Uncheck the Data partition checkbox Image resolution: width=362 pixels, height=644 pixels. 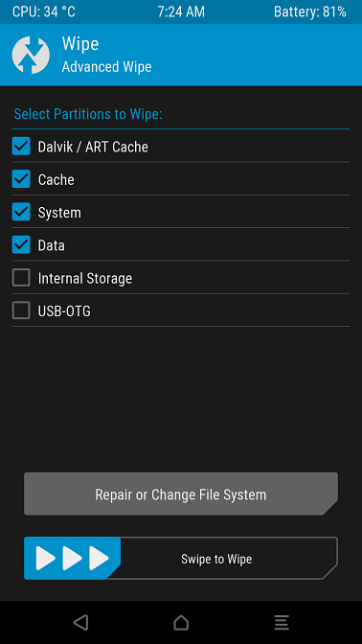coord(21,244)
